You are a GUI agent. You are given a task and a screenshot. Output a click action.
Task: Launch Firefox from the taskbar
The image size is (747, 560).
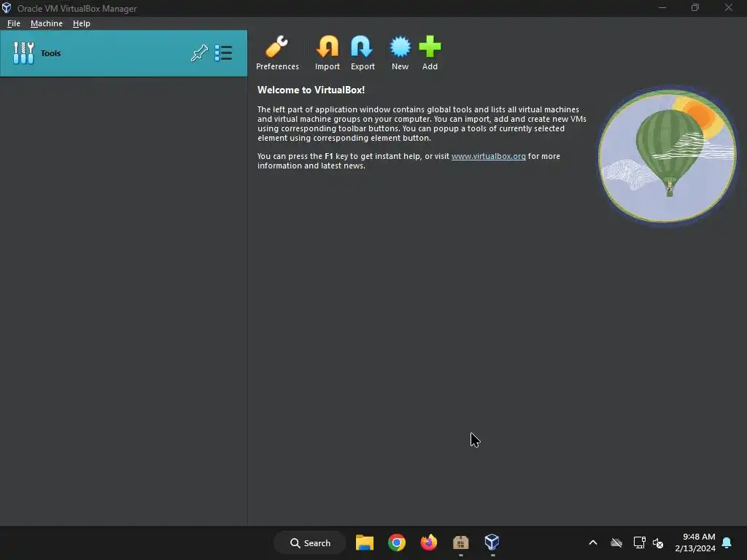click(x=429, y=542)
